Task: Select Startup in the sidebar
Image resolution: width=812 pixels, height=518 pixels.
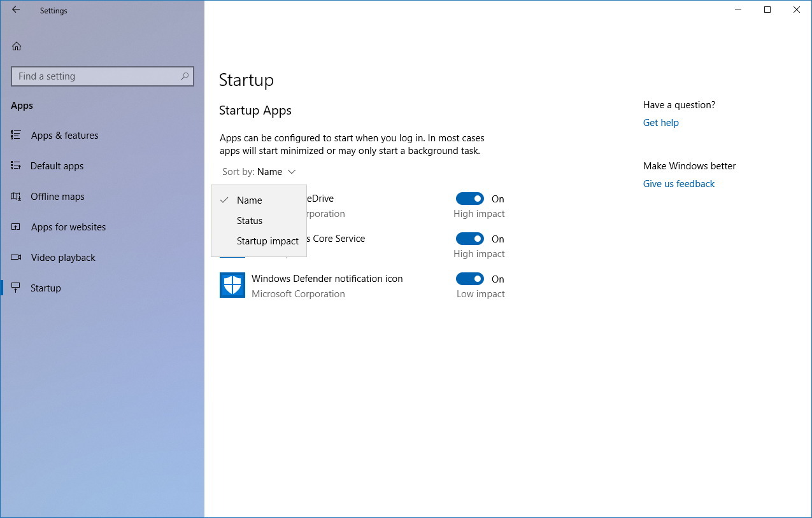Action: [46, 288]
